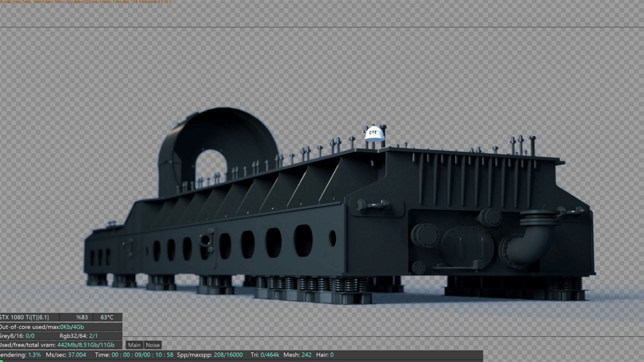Switch to the Noise render channel tab

pos(152,345)
